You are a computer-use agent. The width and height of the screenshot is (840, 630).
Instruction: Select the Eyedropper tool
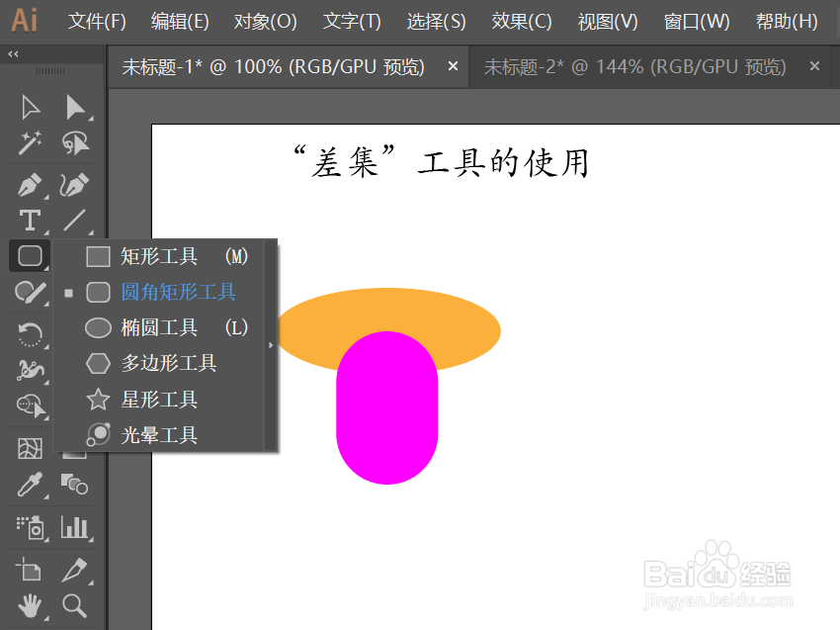click(x=30, y=485)
